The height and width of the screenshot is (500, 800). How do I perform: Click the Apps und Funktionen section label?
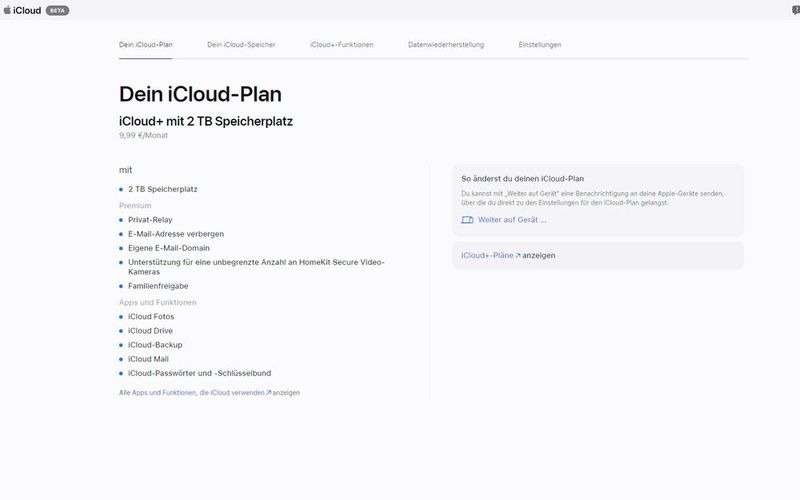(158, 303)
